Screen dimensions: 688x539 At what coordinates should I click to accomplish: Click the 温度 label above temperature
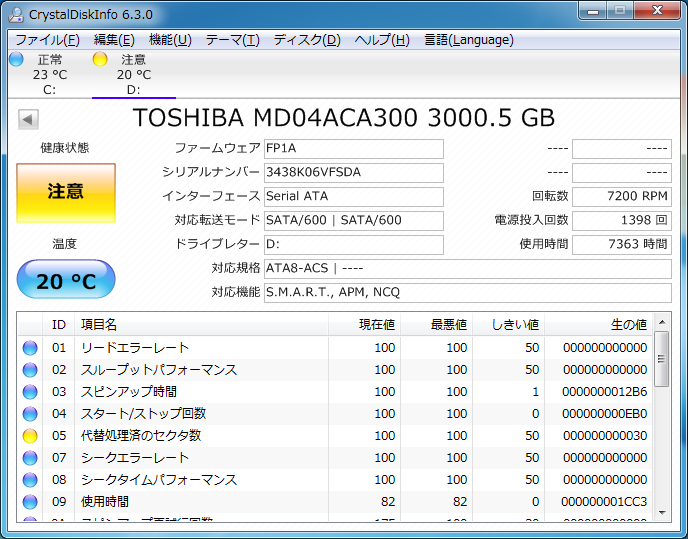point(65,244)
